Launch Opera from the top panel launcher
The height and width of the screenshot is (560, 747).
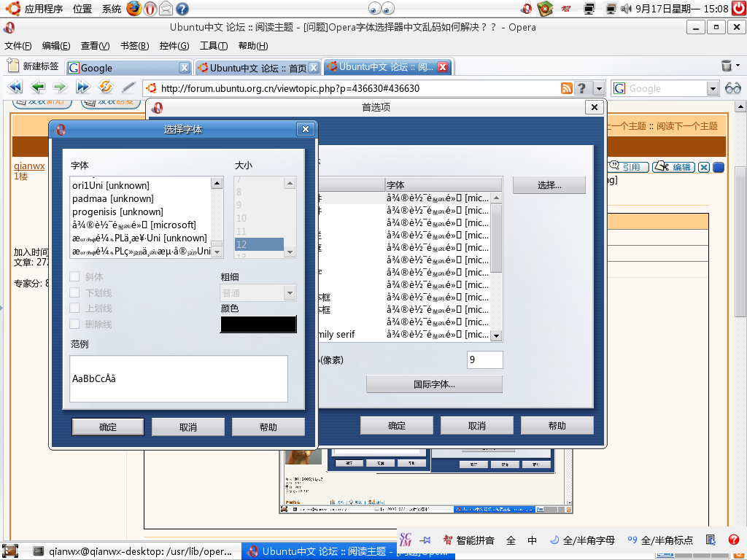pos(150,9)
